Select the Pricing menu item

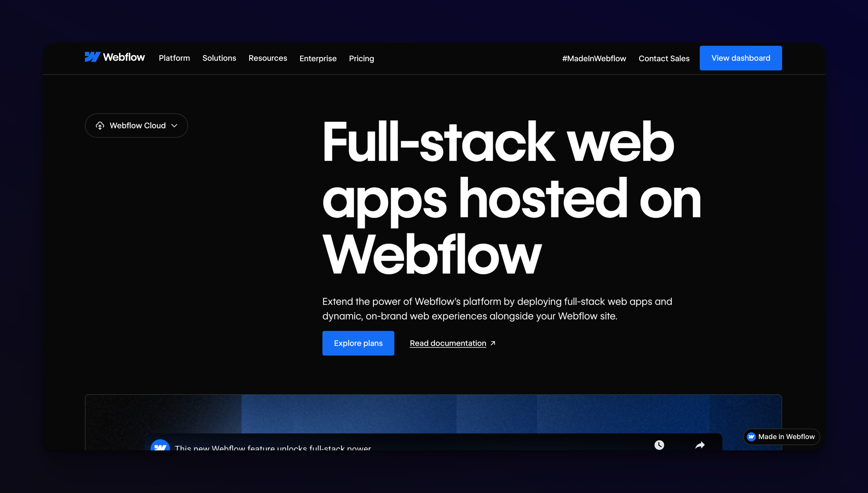[x=361, y=58]
